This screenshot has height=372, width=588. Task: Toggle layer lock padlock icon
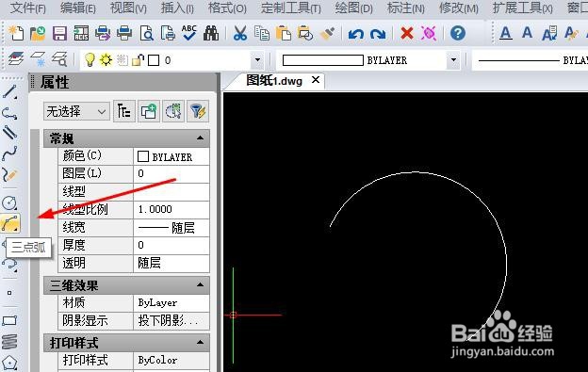139,60
